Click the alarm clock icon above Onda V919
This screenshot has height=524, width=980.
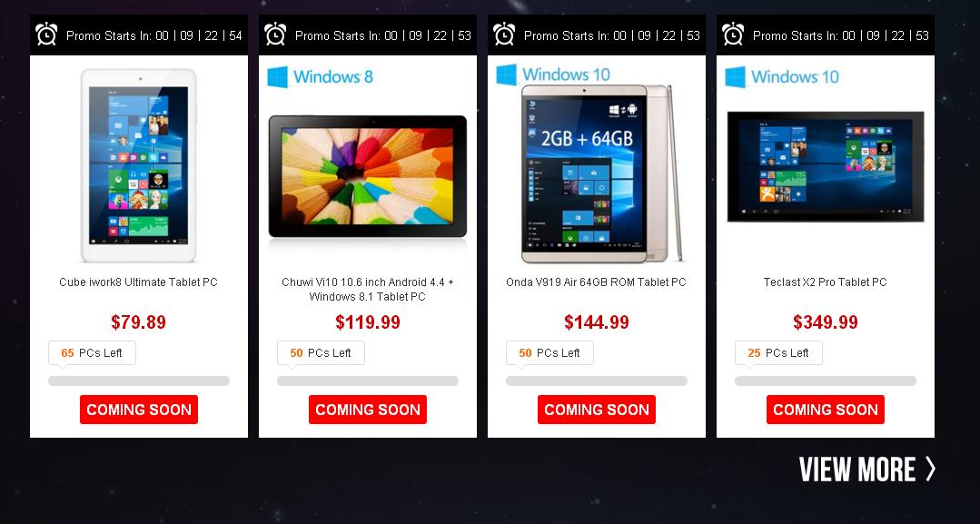[504, 35]
